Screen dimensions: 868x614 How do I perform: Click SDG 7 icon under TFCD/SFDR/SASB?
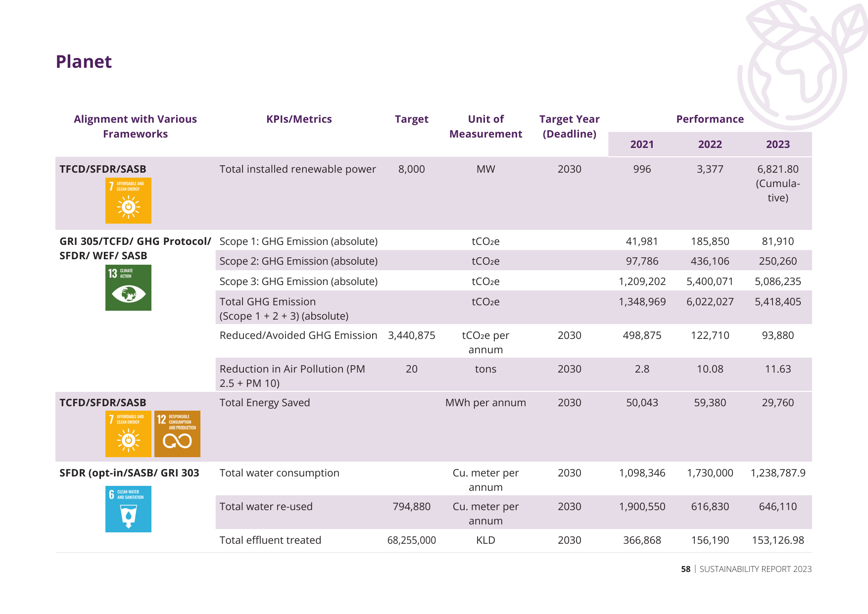pos(128,200)
